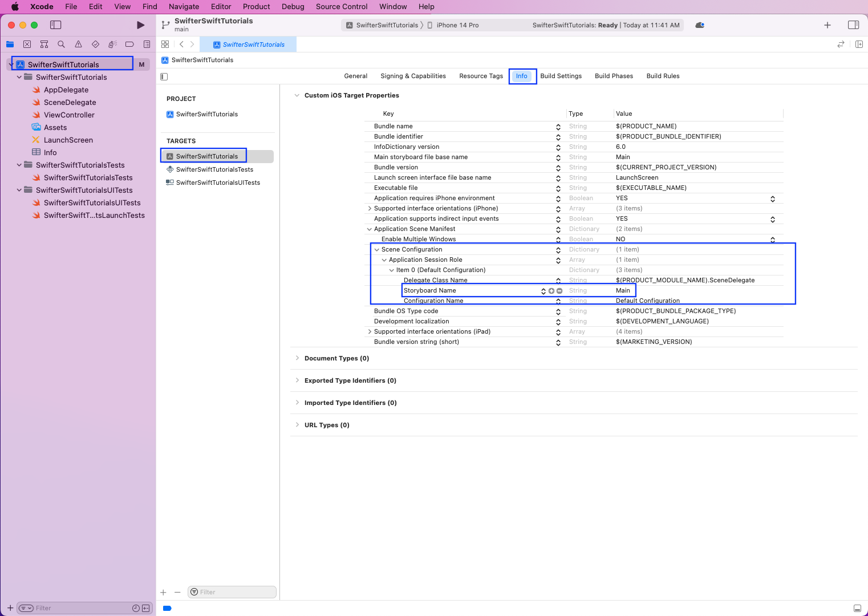Viewport: 868px width, 616px height.
Task: Toggle the navigator sidebar
Action: point(55,25)
